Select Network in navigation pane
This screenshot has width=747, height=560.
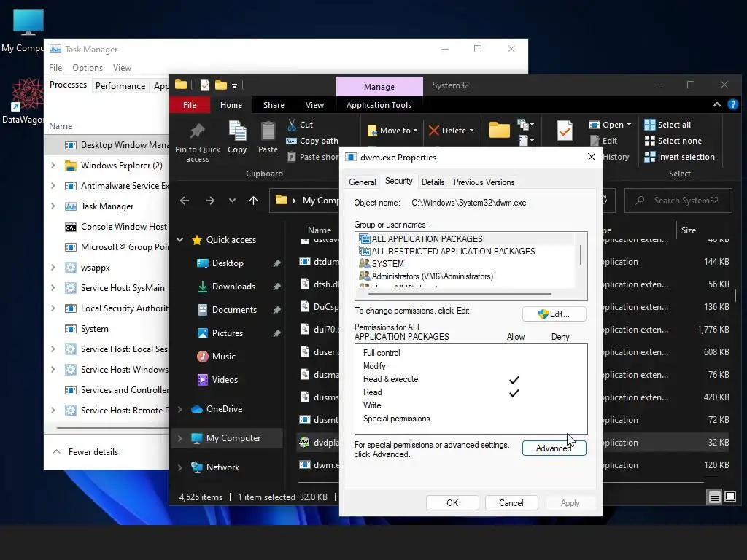[x=222, y=467]
